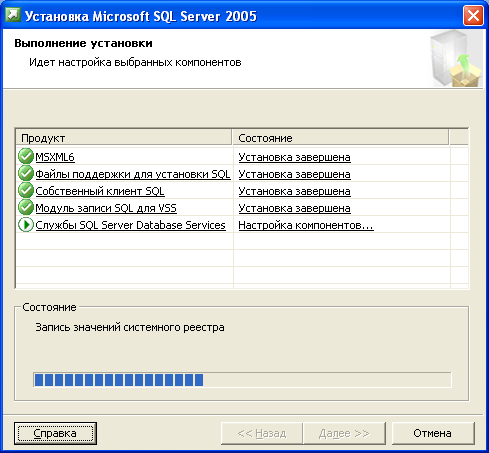Open the Настройка компонентов status link
The image size is (489, 453).
tap(306, 225)
